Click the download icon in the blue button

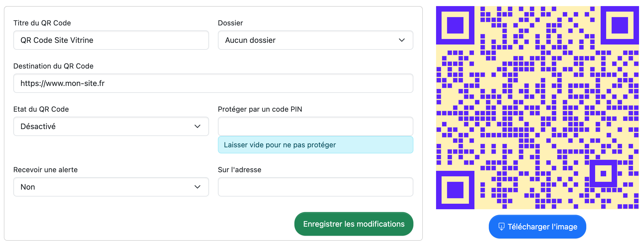pyautogui.click(x=501, y=227)
